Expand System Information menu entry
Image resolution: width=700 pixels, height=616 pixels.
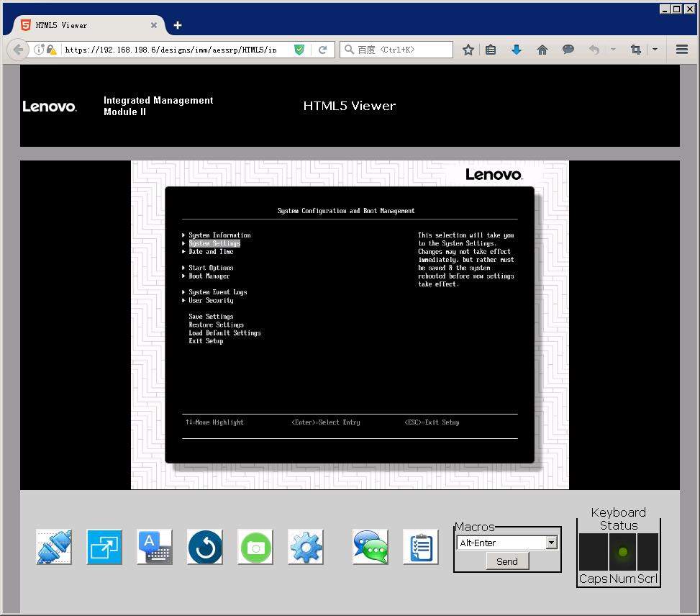[x=219, y=235]
